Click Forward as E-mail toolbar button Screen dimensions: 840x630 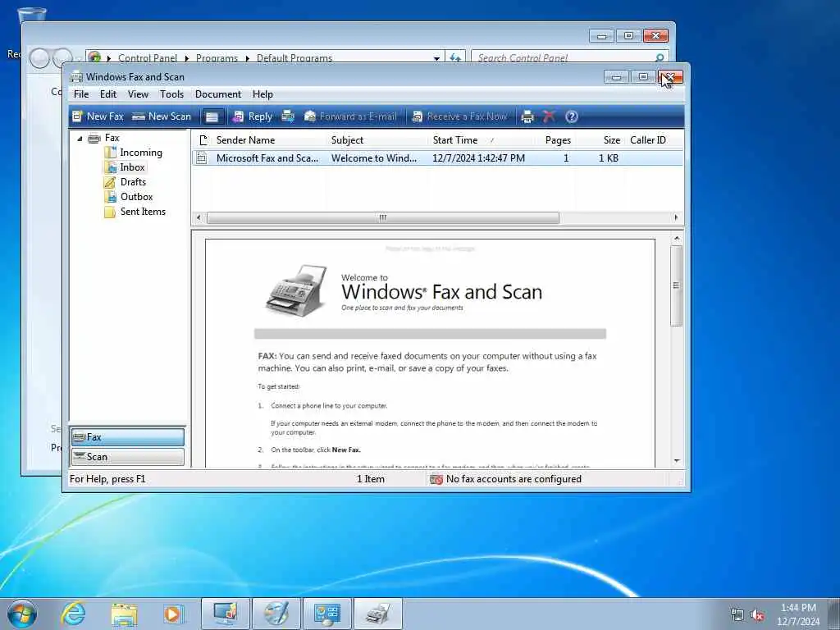(x=350, y=116)
